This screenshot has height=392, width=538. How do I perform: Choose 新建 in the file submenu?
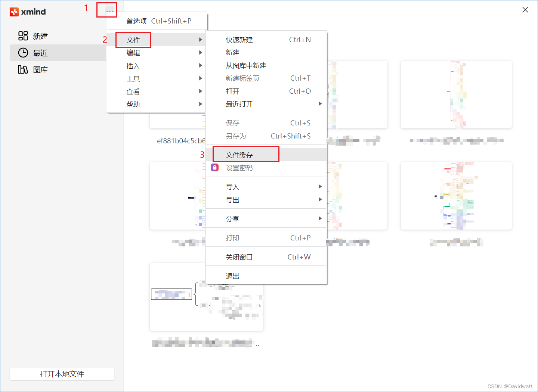(x=266, y=53)
